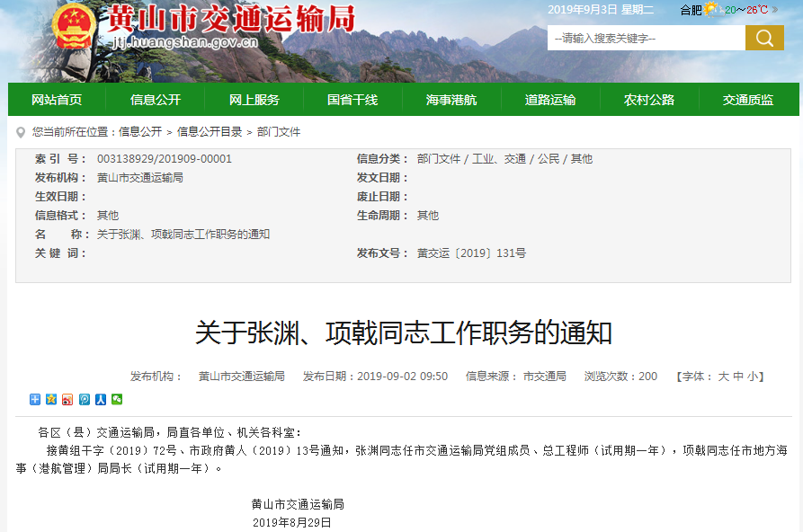803x532 pixels.
Task: Open 海事港航 navigation menu
Action: coord(451,100)
